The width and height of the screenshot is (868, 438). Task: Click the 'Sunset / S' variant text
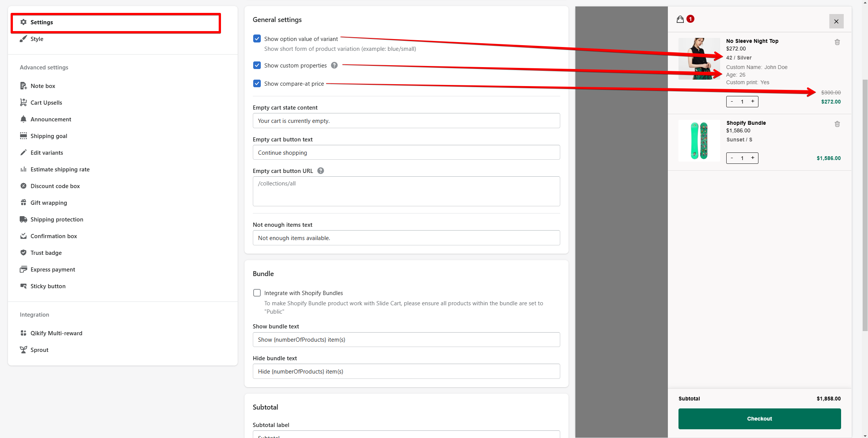739,140
